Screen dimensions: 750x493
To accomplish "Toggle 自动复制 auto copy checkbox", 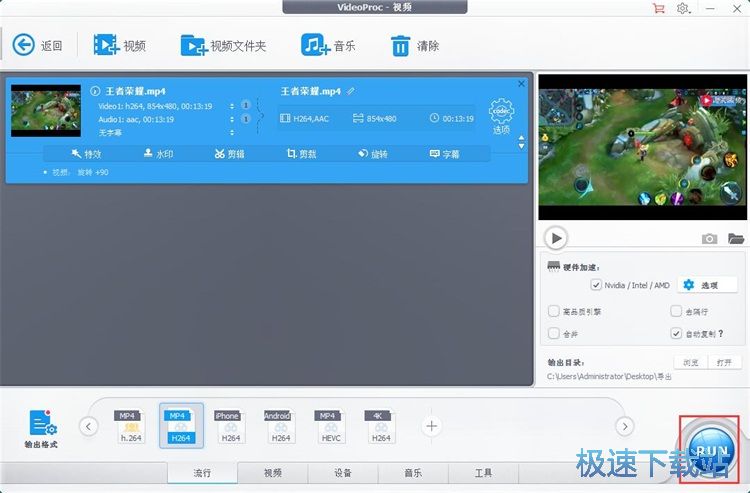I will click(676, 333).
